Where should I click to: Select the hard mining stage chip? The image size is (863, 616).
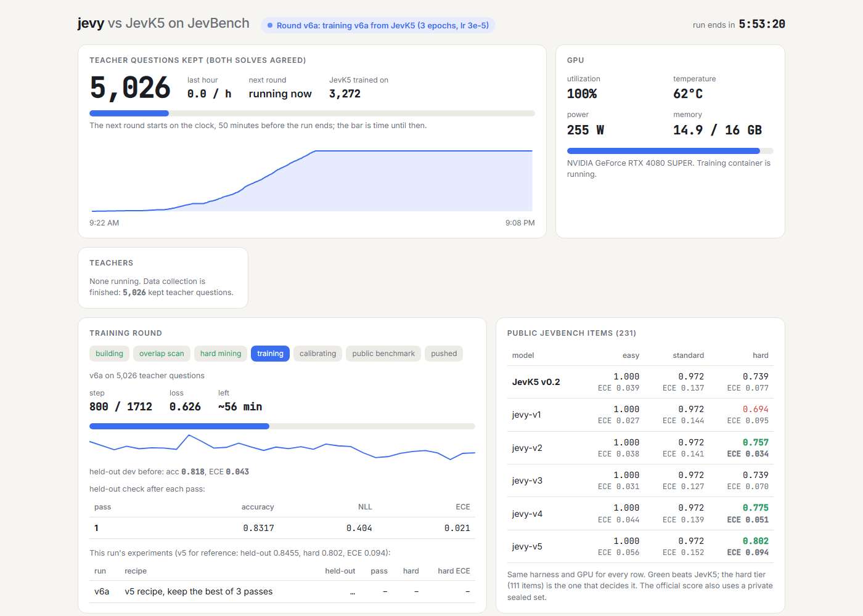click(221, 354)
